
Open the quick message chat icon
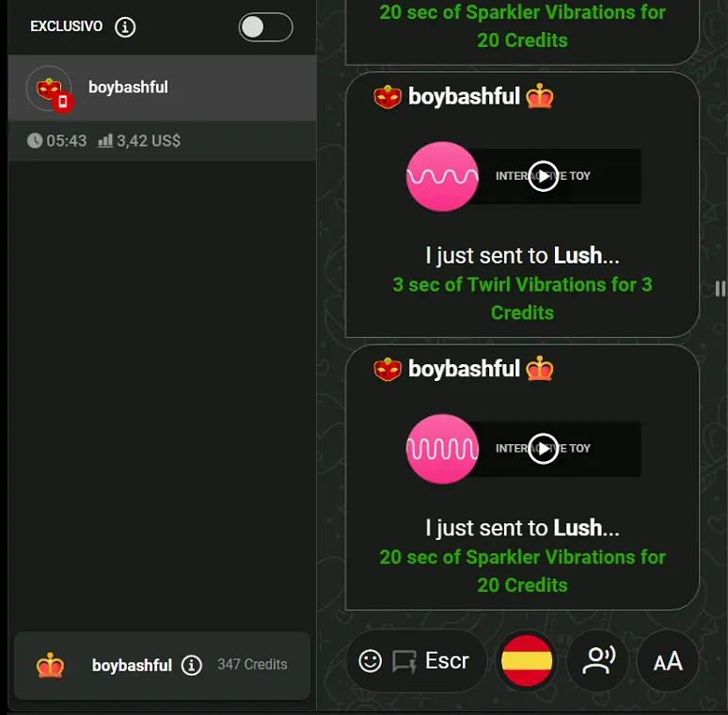[x=404, y=661]
